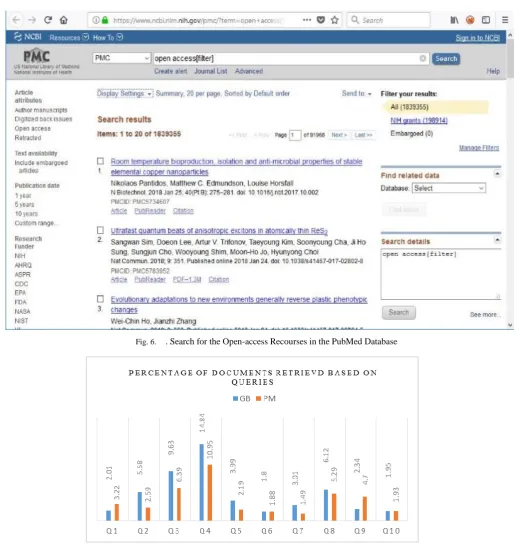Go to Next results page
This screenshot has width=517, height=549.
[338, 135]
